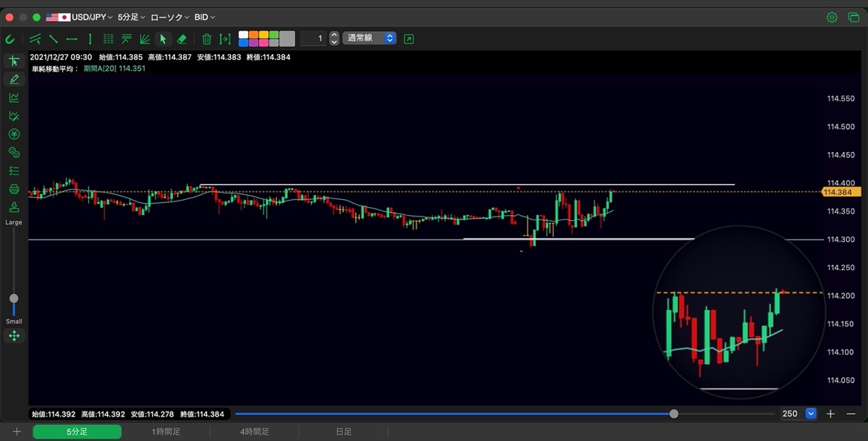Activate the arrow pointer tool
The height and width of the screenshot is (441, 868).
[x=163, y=38]
